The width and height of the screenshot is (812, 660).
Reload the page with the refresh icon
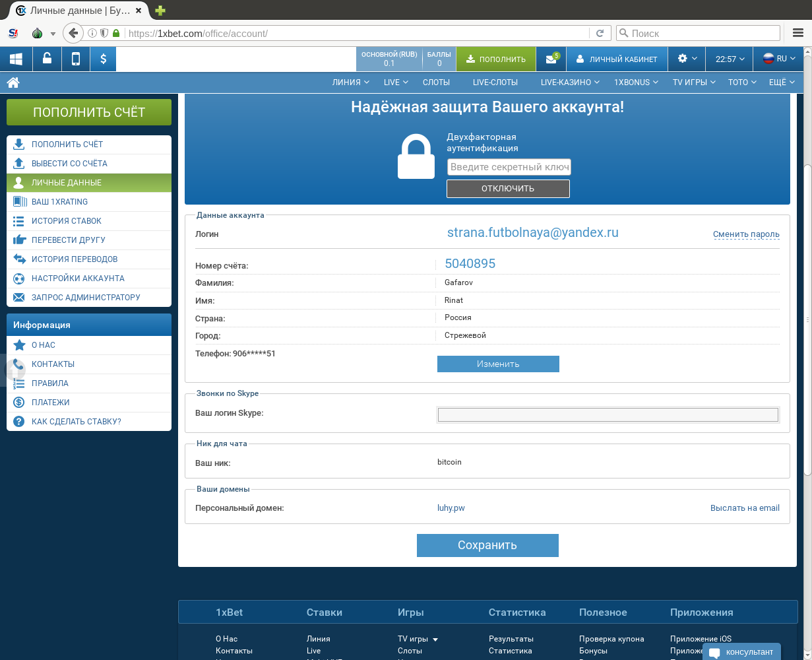click(600, 33)
